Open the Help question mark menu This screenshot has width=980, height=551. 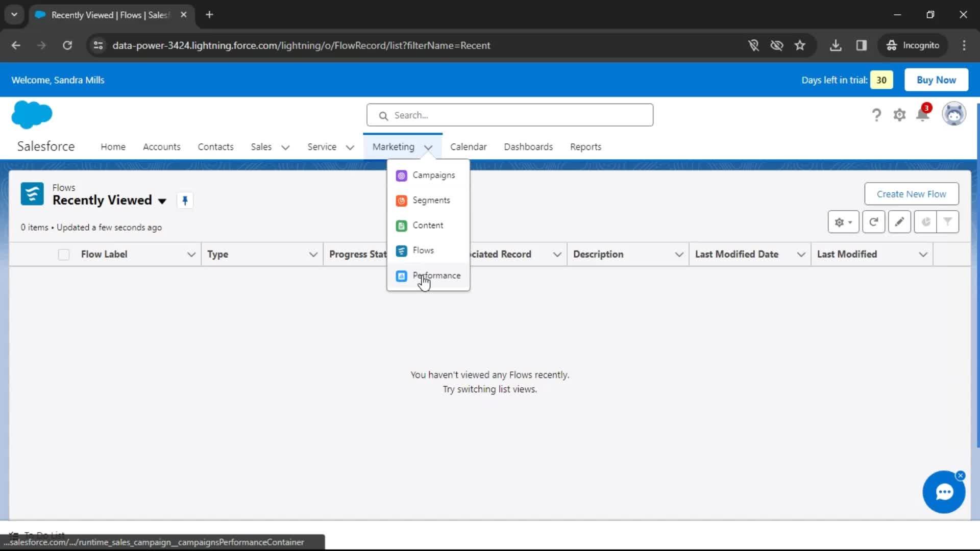click(876, 115)
